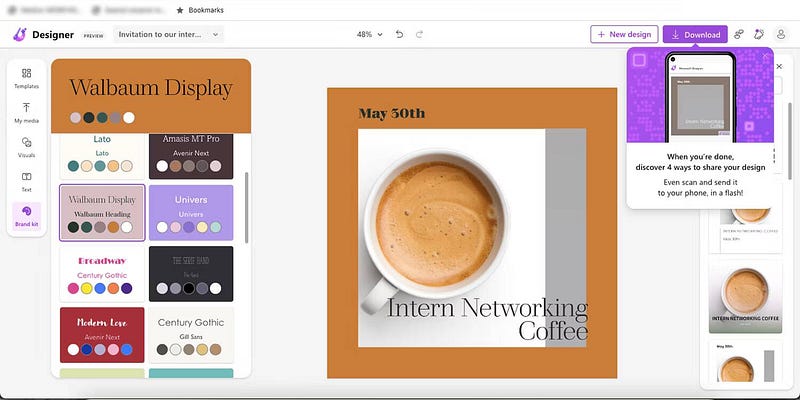The height and width of the screenshot is (400, 800).
Task: Redo the last action
Action: tap(419, 34)
